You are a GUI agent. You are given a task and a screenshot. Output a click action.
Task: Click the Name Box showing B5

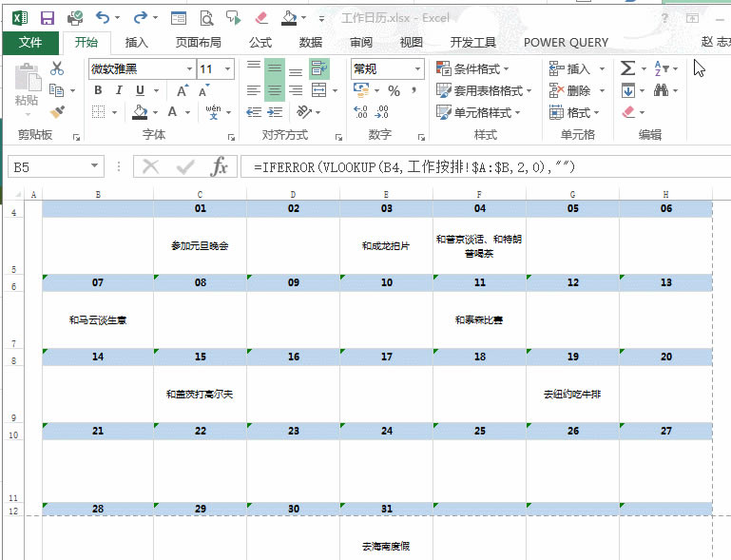pyautogui.click(x=48, y=167)
